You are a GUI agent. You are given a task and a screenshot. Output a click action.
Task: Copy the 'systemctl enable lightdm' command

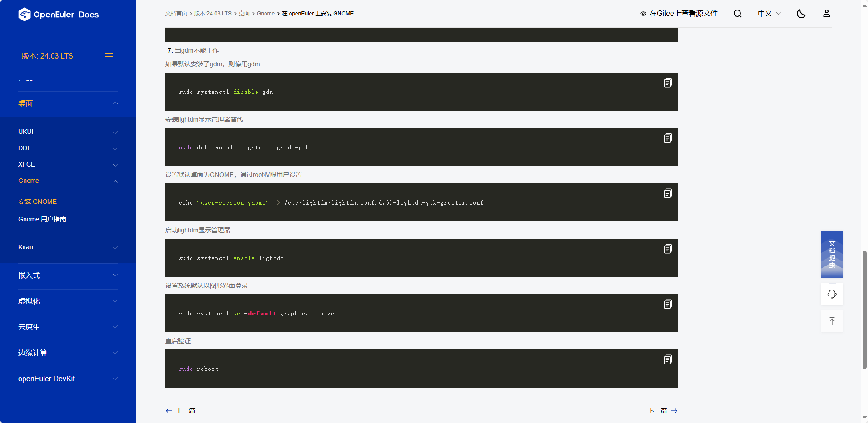click(667, 249)
